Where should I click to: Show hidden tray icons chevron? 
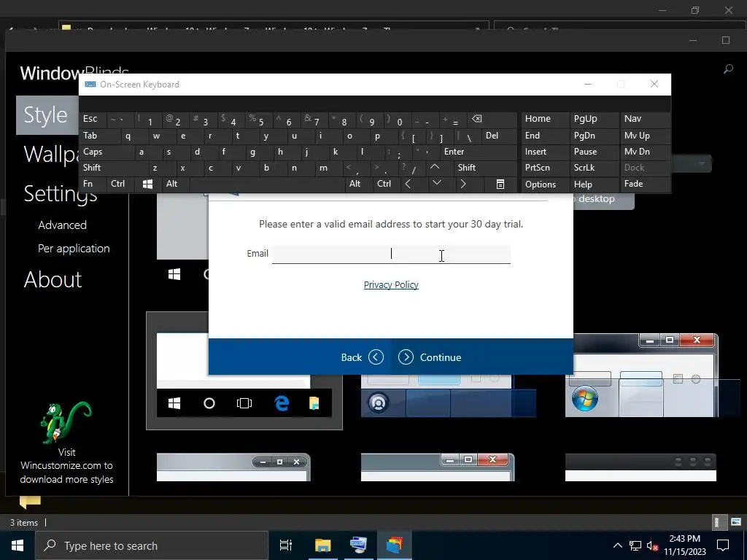tap(617, 545)
